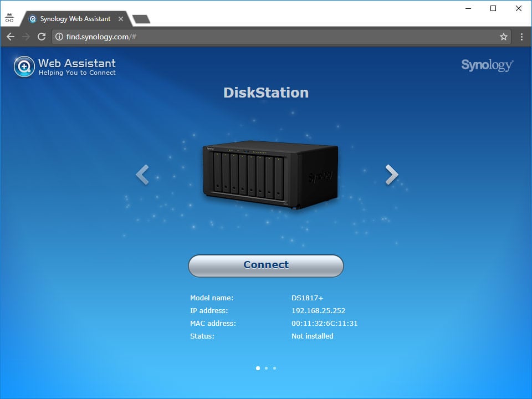Open site information icon in address bar
This screenshot has height=399, width=532.
(x=59, y=37)
